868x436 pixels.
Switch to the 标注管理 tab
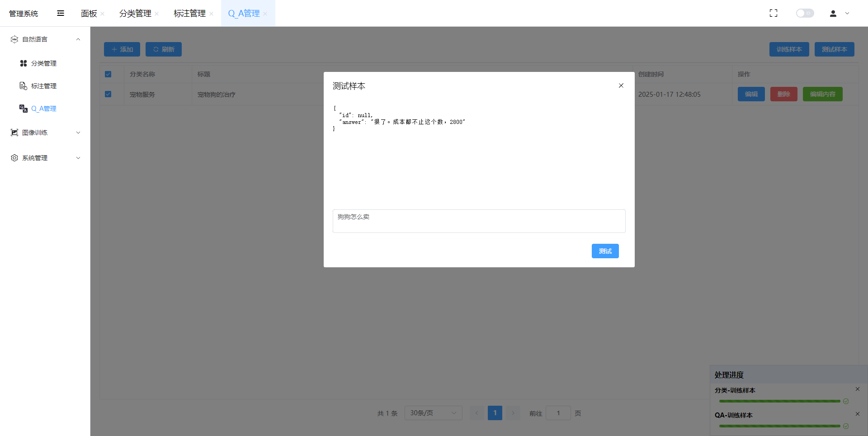pyautogui.click(x=189, y=14)
